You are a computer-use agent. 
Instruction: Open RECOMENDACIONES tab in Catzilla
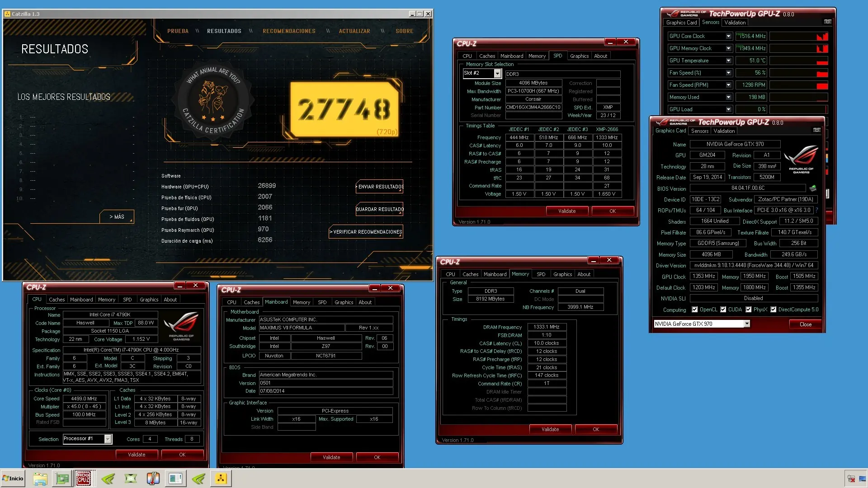point(289,31)
